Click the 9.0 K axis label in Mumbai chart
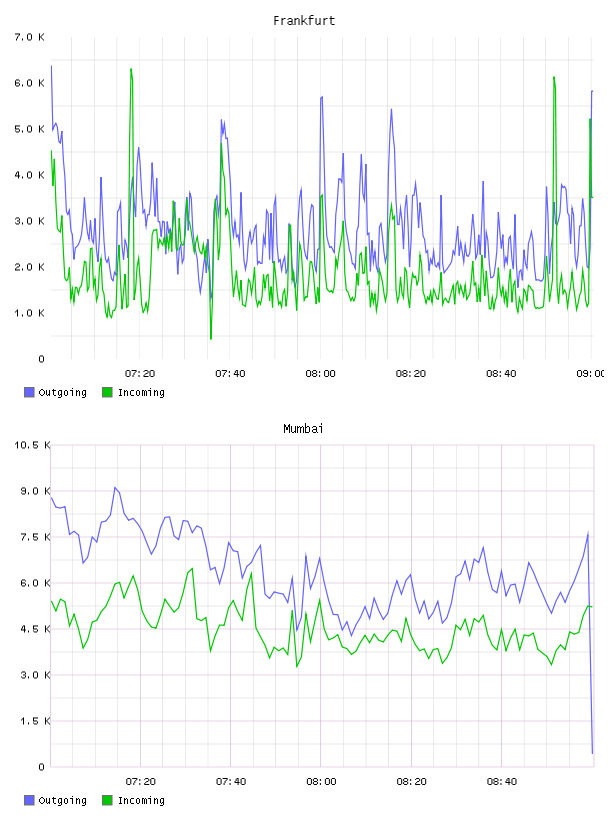This screenshot has width=608, height=816. coord(35,491)
